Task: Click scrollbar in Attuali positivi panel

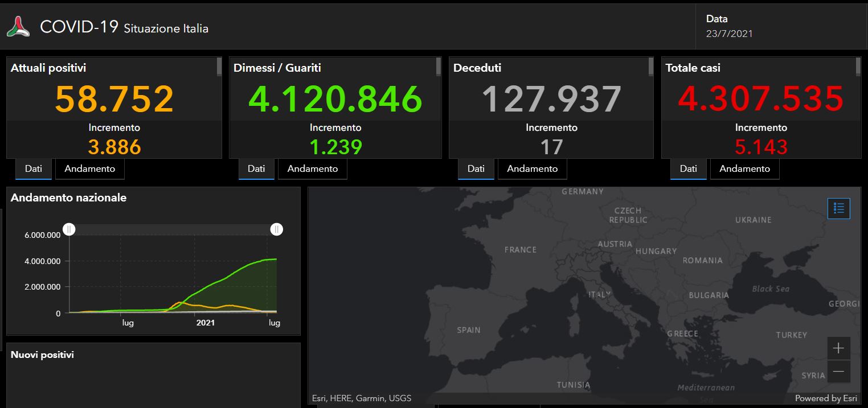Action: click(x=219, y=67)
